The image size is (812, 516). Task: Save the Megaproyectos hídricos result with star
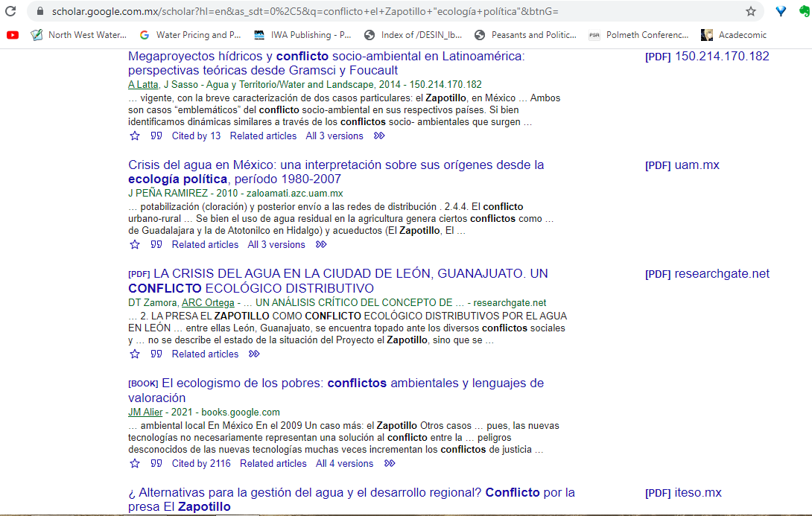[135, 136]
